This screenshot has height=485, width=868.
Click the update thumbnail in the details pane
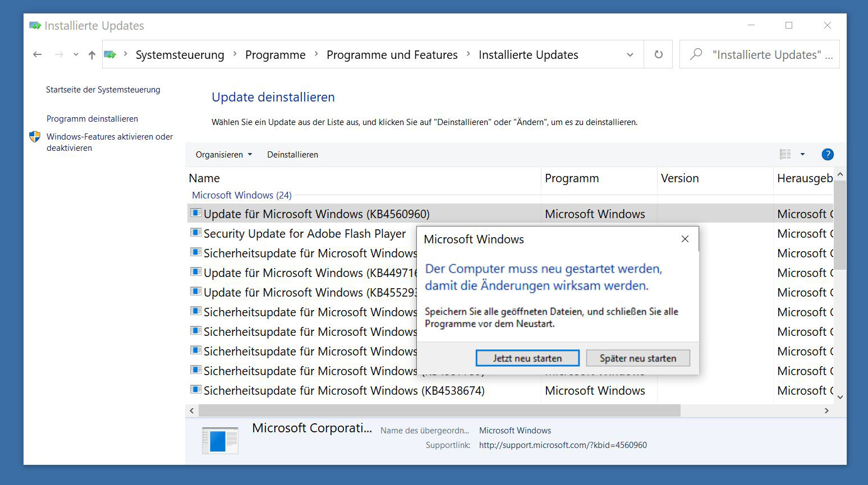pyautogui.click(x=220, y=440)
